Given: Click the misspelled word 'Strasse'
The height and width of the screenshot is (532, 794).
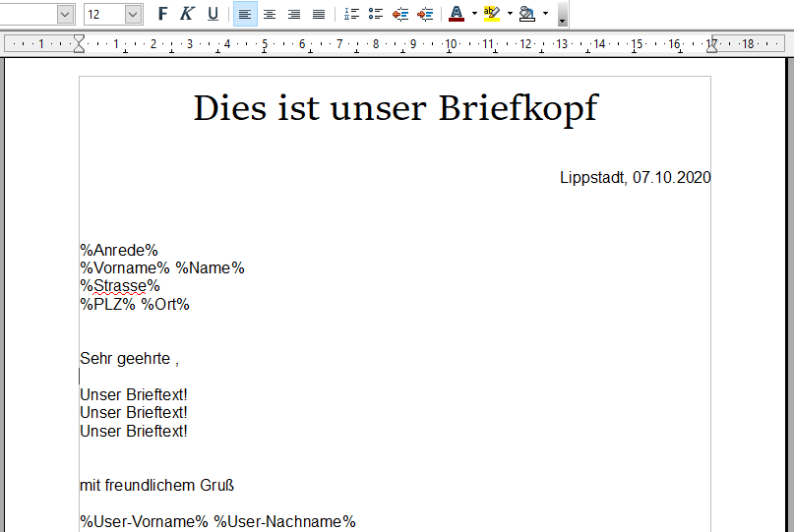Looking at the screenshot, I should point(120,286).
